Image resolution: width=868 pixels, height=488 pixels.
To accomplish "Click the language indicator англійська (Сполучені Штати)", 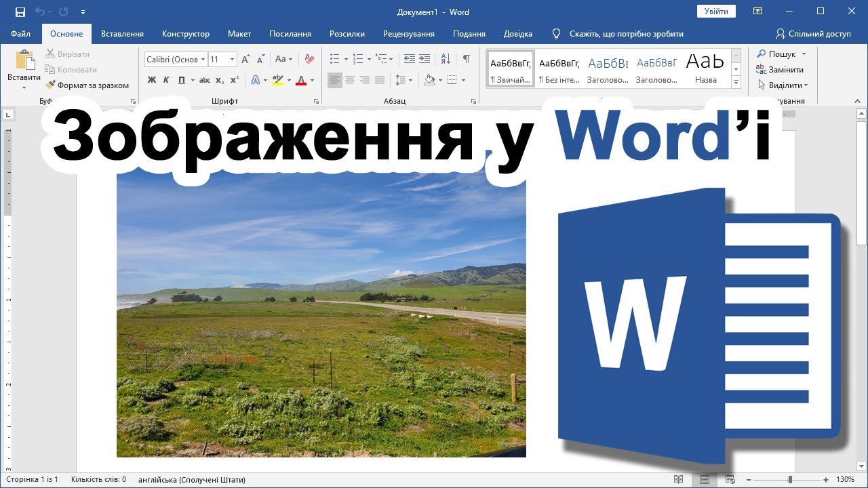I will coord(192,480).
